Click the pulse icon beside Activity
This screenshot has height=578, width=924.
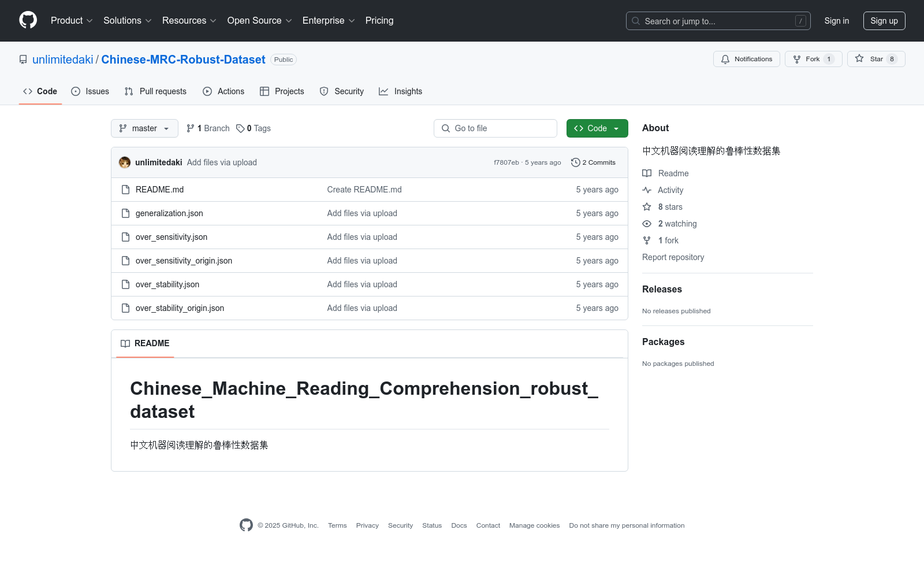pos(647,190)
